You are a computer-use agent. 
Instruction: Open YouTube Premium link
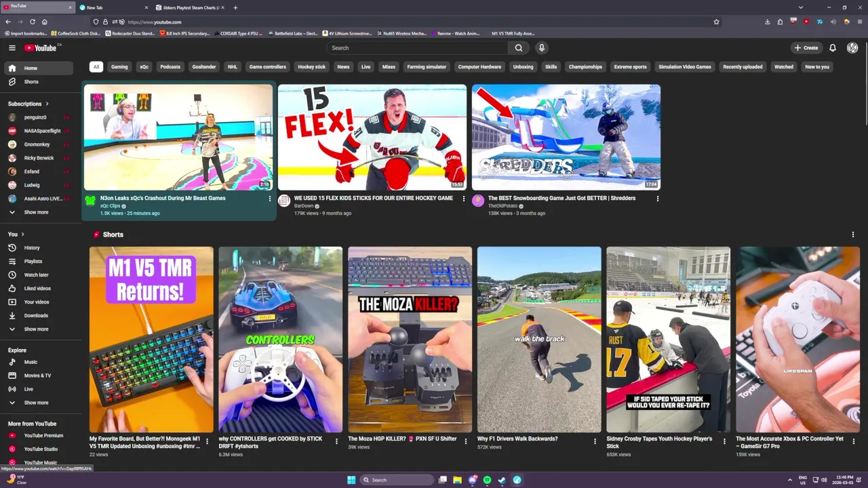tap(37, 435)
